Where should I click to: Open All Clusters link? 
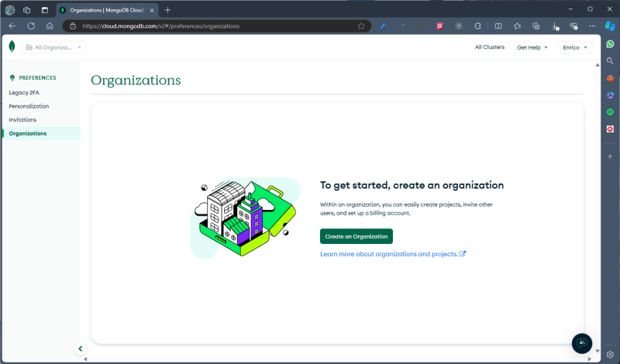pyautogui.click(x=490, y=47)
